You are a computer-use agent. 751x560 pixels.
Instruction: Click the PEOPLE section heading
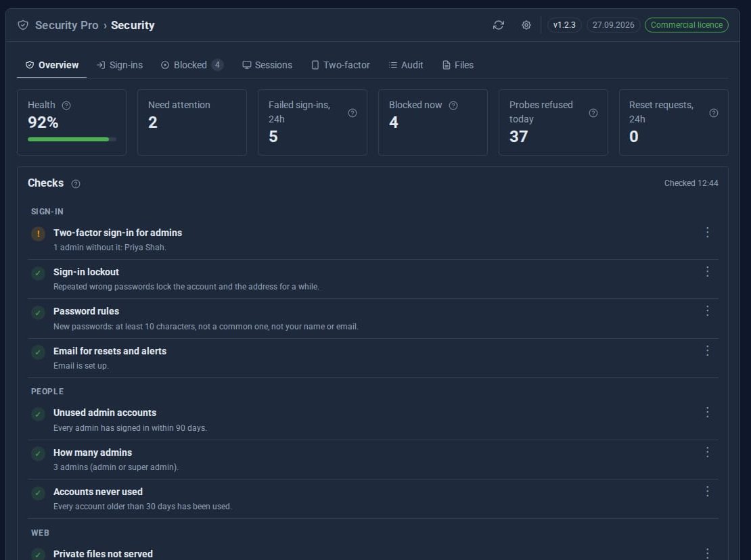[x=47, y=392]
